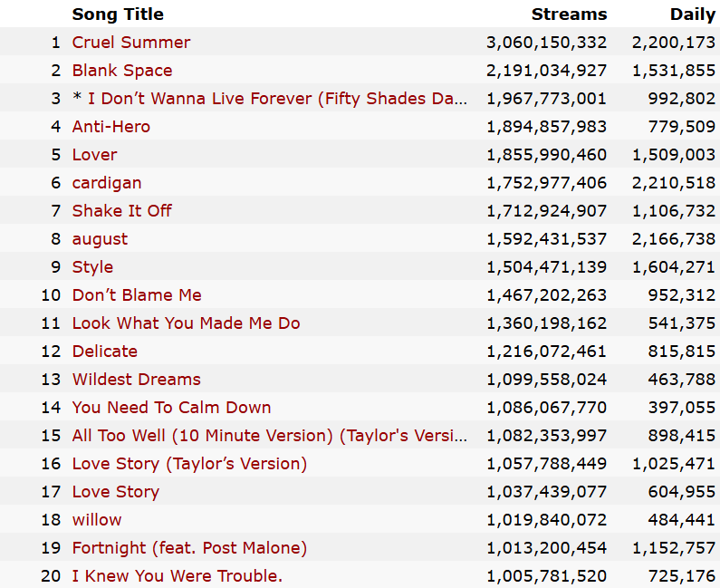Viewport: 720px width, 588px height.
Task: Open the Shake It Off link
Action: pyautogui.click(x=122, y=211)
